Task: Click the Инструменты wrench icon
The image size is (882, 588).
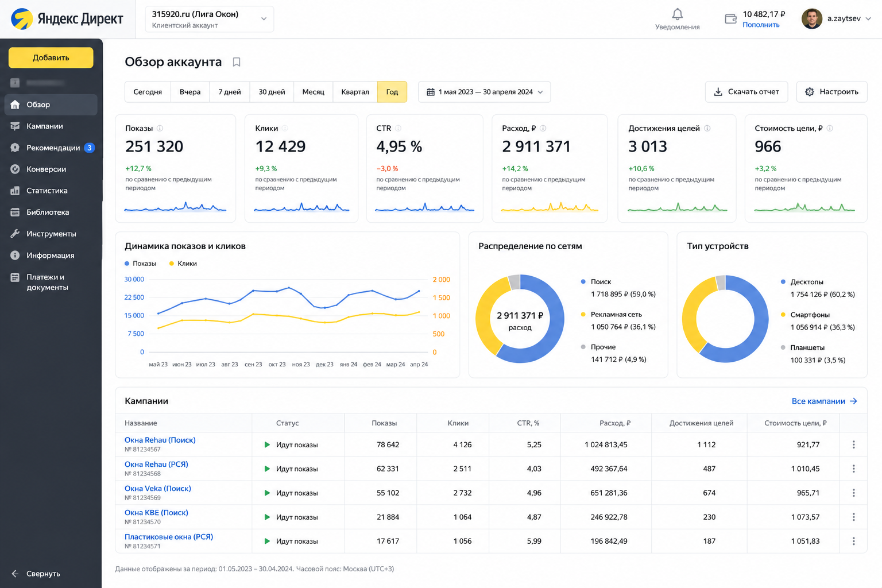Action: (x=15, y=234)
